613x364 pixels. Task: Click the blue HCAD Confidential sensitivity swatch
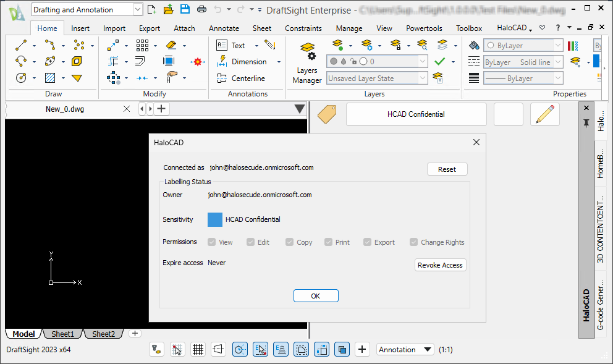point(214,219)
